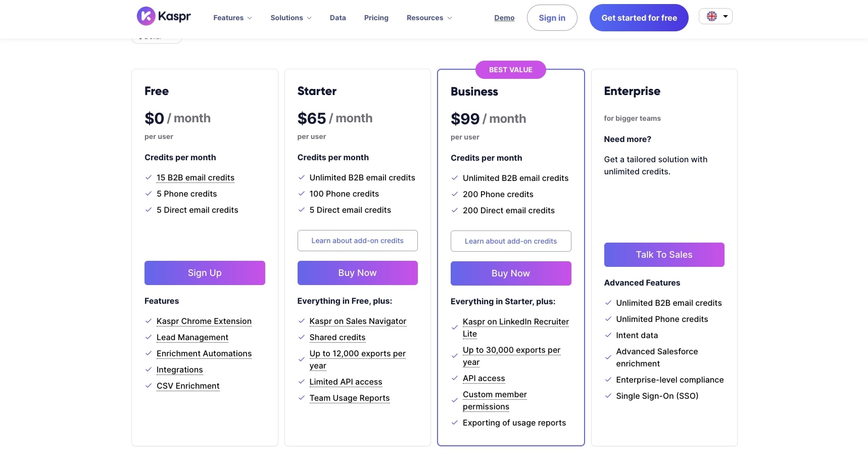Click 'Need more?' text
This screenshot has width=868, height=466.
pos(628,139)
